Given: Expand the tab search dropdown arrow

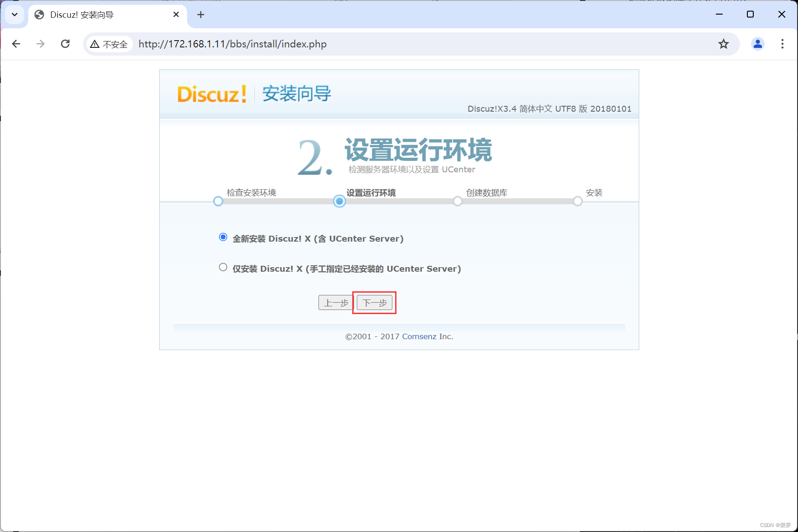Looking at the screenshot, I should (x=15, y=15).
